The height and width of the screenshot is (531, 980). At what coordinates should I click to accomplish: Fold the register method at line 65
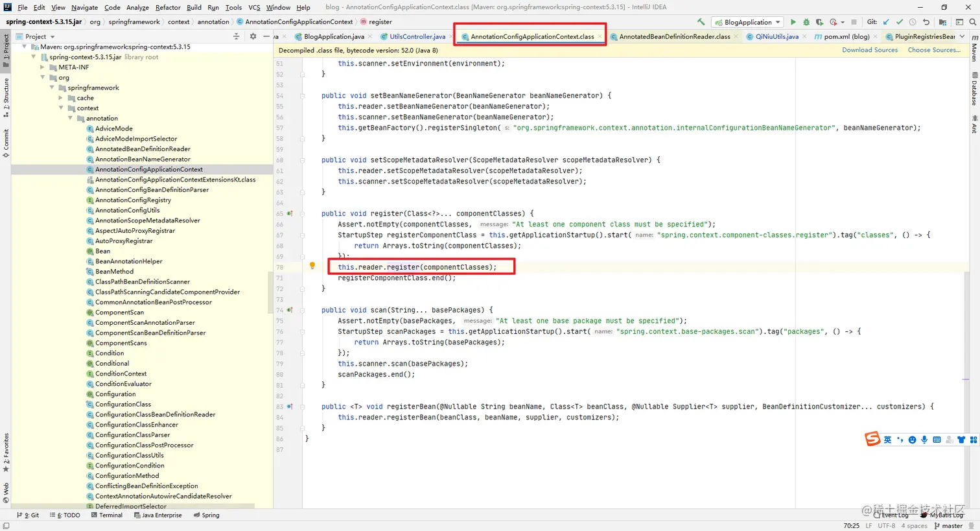click(302, 213)
